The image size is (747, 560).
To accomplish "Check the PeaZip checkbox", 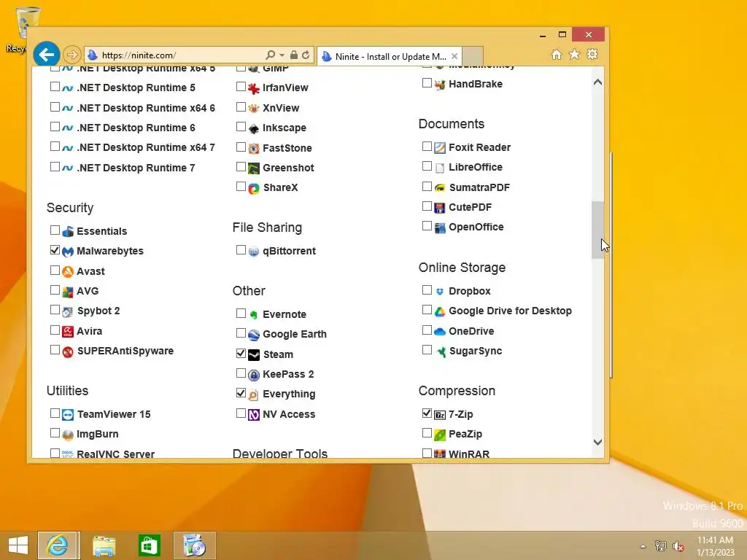I will [427, 433].
